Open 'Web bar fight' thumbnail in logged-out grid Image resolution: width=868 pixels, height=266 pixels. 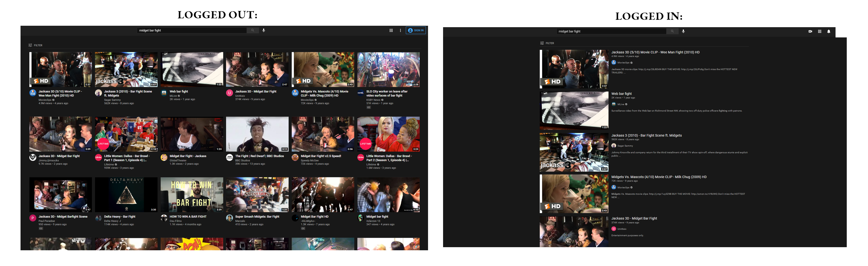[x=192, y=69]
